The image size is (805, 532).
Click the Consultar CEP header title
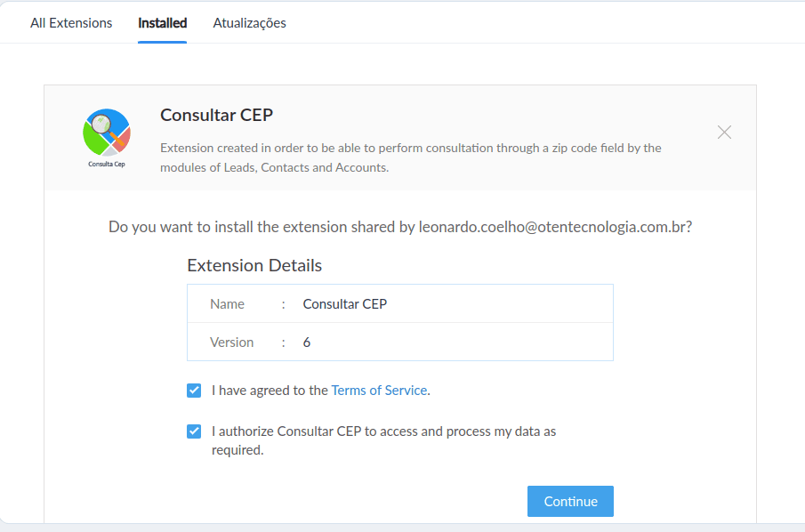[x=217, y=115]
